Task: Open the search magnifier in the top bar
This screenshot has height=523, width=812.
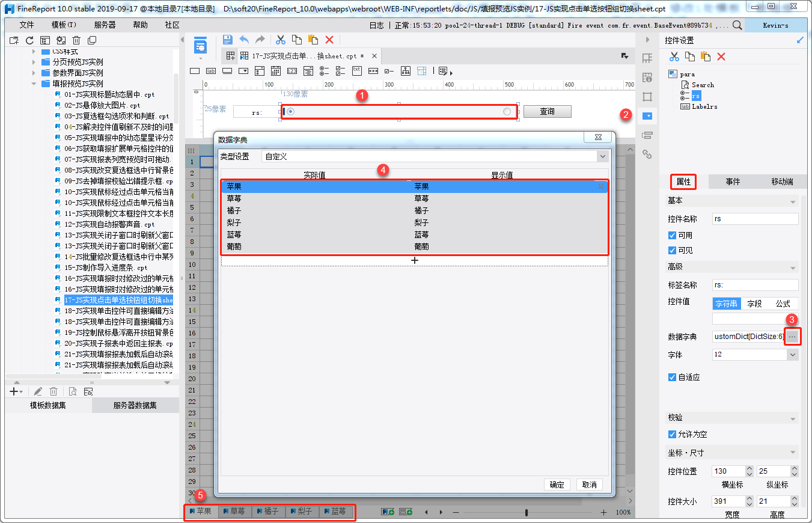Action: pos(737,25)
